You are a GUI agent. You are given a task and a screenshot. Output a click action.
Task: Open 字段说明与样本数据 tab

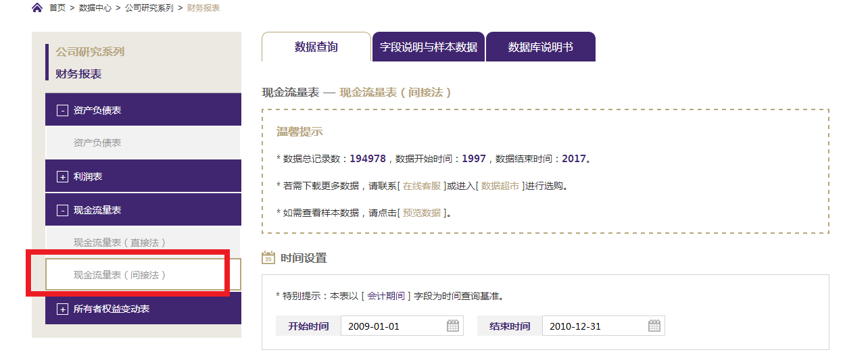429,47
